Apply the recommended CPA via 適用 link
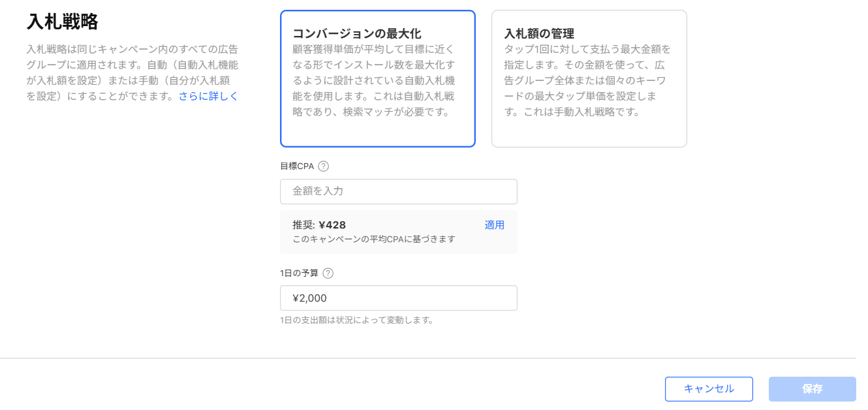This screenshot has height=410, width=868. tap(494, 225)
